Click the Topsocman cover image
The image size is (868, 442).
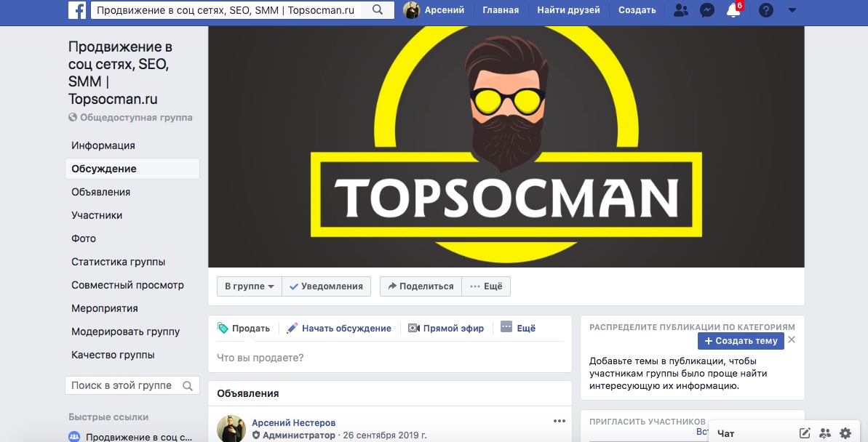(506, 147)
